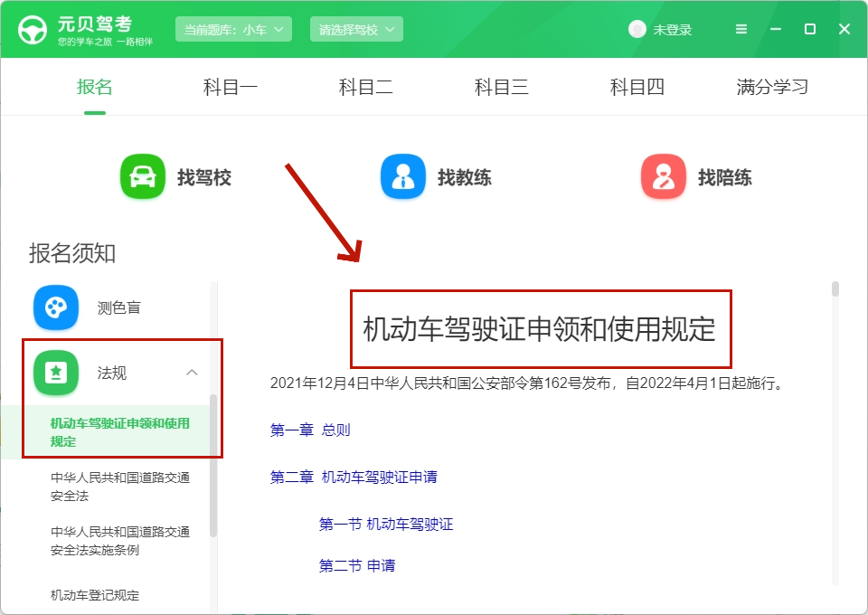Select 机动车登记规定 in sidebar
Screen dimensions: 868x615
tap(95, 595)
